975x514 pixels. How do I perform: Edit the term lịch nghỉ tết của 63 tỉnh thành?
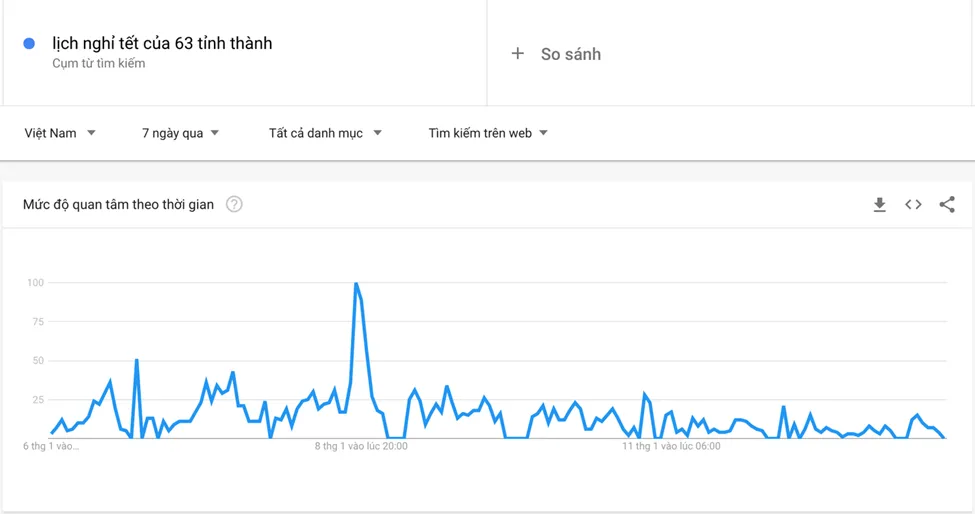coord(162,43)
